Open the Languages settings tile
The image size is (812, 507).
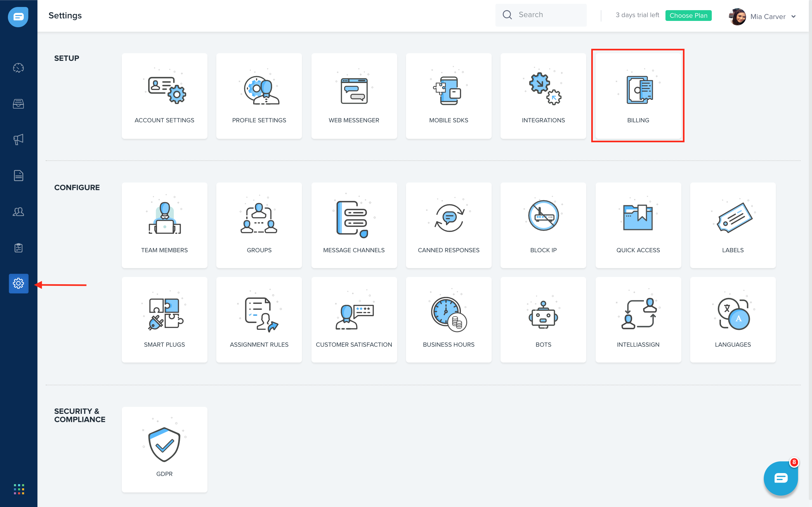tap(732, 319)
